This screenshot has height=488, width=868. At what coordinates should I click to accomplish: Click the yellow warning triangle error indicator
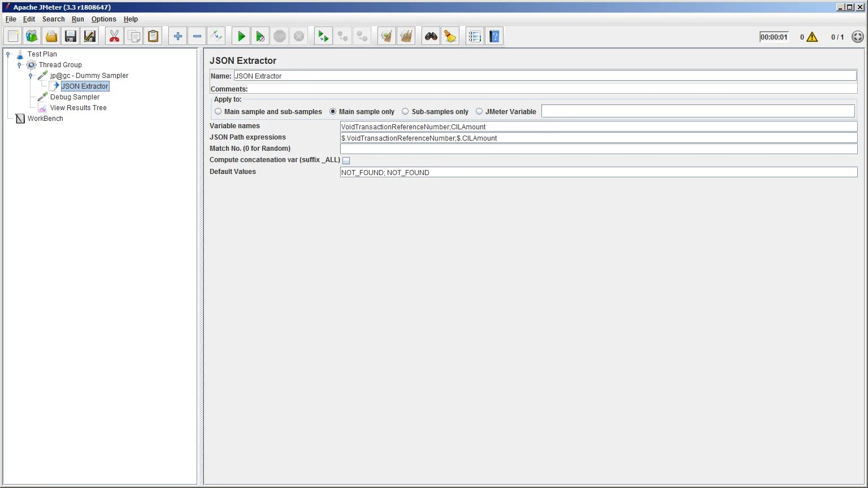(812, 37)
